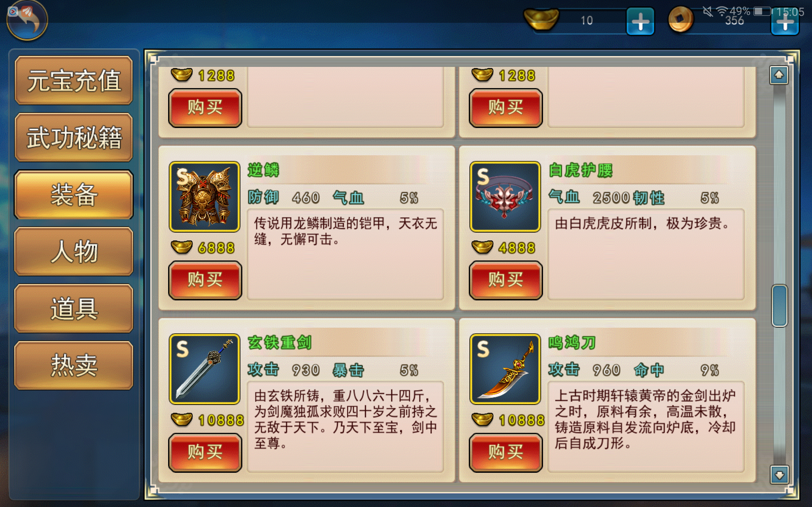Open the 道具 tab
This screenshot has height=507, width=812.
click(74, 308)
